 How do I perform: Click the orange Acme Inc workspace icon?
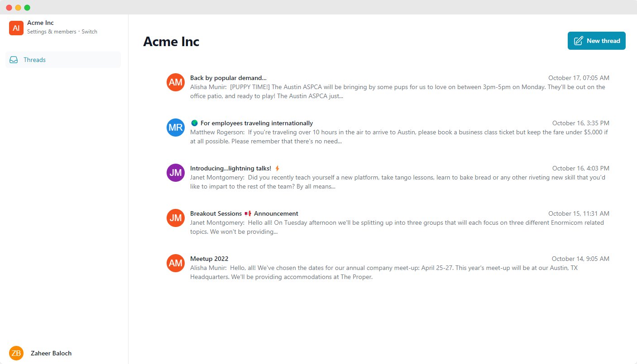[x=16, y=28]
